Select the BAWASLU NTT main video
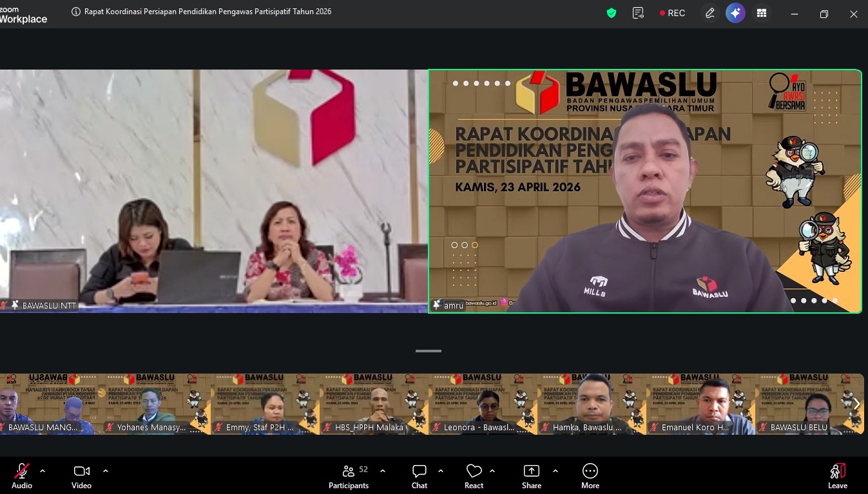 point(213,191)
